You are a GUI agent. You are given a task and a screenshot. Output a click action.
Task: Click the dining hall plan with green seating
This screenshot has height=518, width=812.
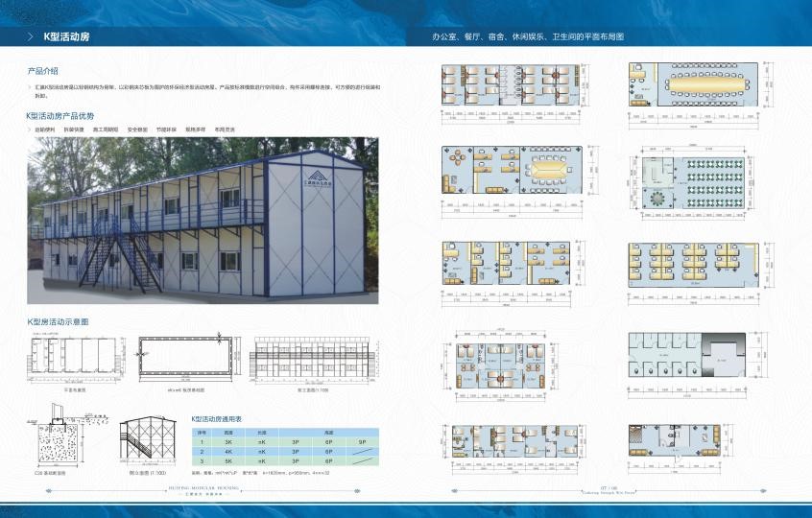pos(708,179)
